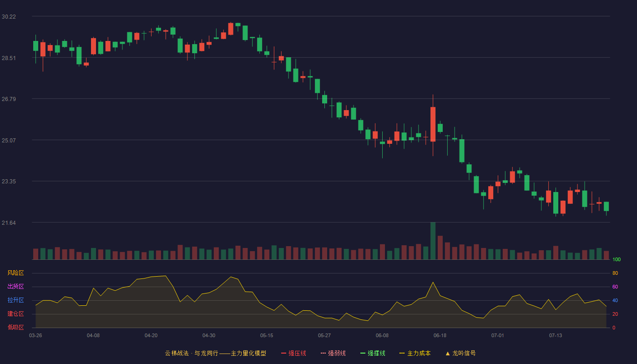Click the magenta 60 indicator scale value
637x364 pixels.
point(615,287)
